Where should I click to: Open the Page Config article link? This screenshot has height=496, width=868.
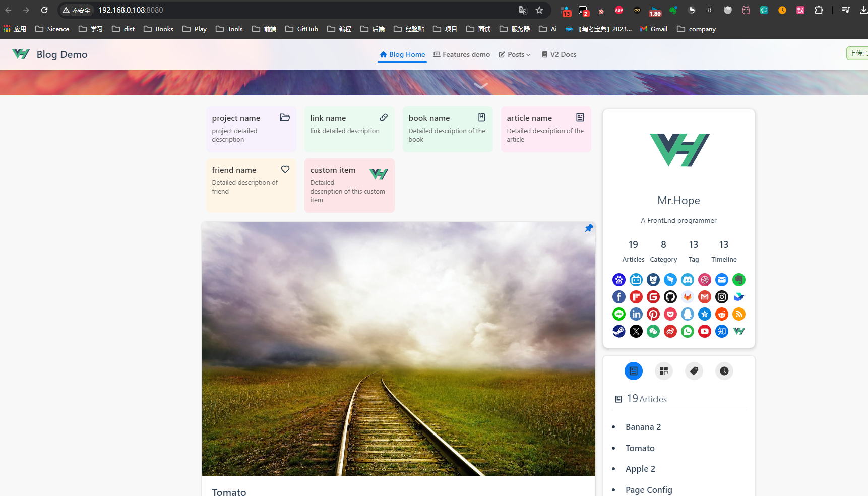point(649,490)
